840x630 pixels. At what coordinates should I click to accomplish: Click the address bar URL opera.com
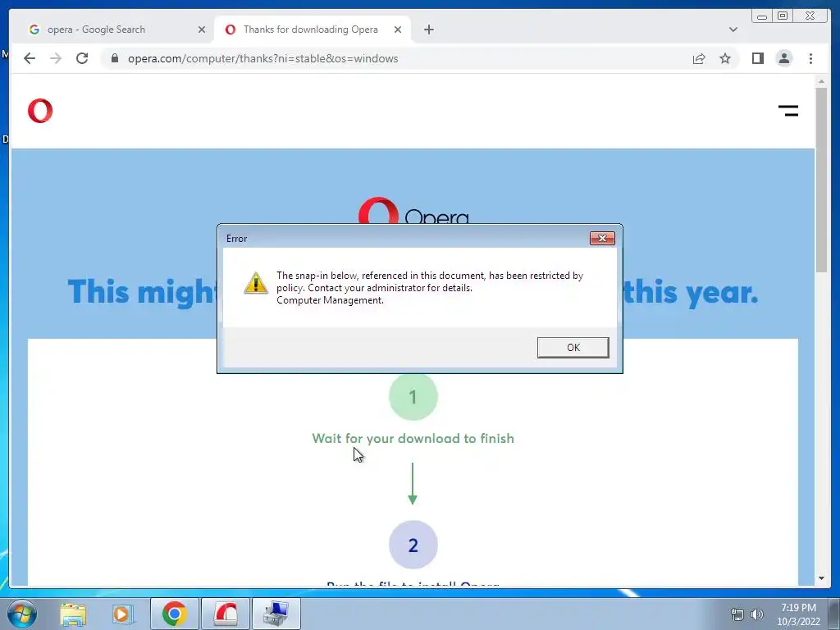tap(263, 58)
